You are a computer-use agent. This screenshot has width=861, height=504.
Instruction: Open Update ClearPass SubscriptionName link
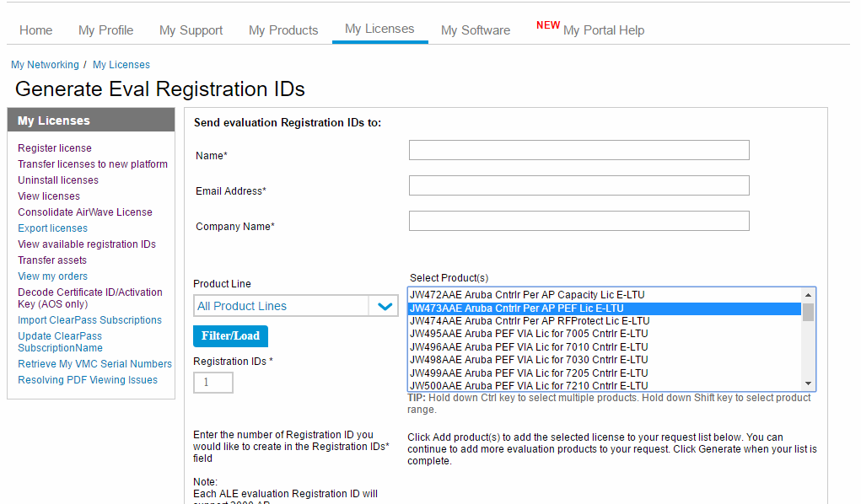60,342
